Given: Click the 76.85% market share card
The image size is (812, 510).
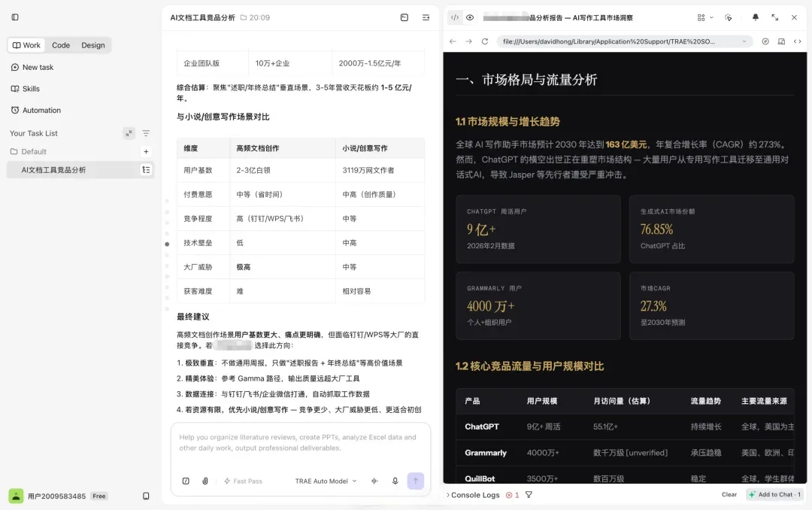Looking at the screenshot, I should [711, 229].
